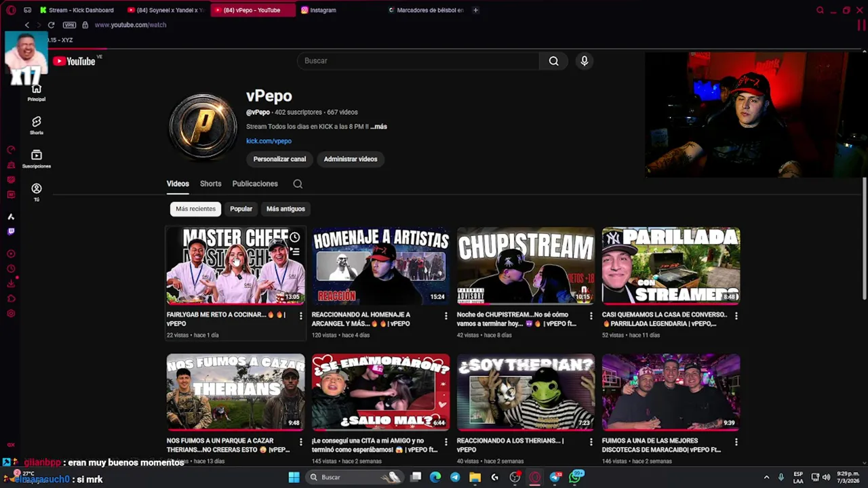Click the watch later clock on Master Chef thumbnail
Viewport: 868px width, 488px height.
tap(295, 237)
